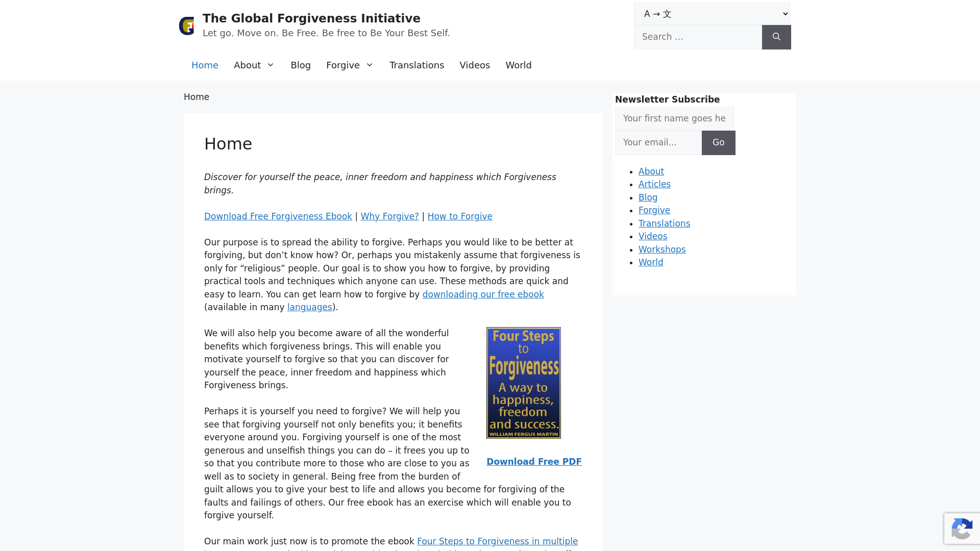
Task: Open sidebar Articles link
Action: pos(654,184)
